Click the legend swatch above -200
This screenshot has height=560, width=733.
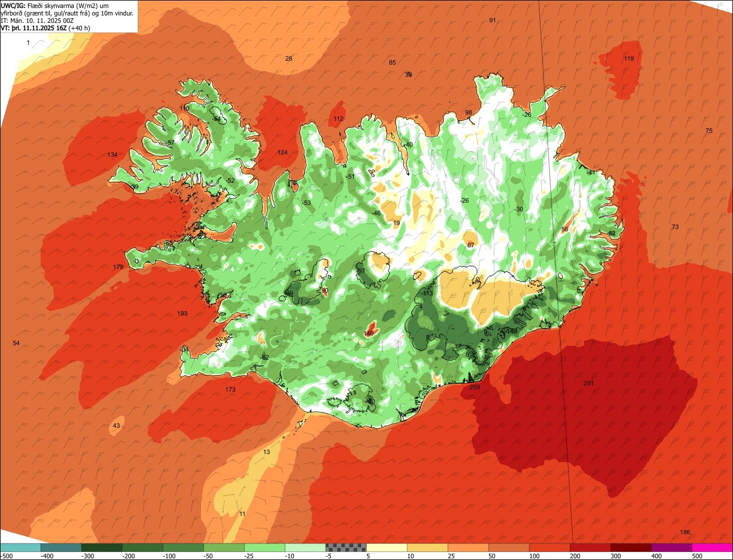tap(142, 547)
